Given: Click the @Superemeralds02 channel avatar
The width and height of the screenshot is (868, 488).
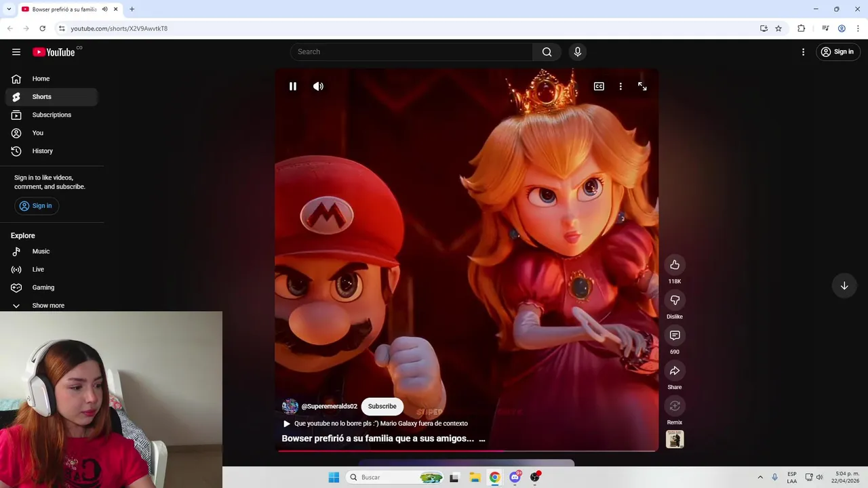Looking at the screenshot, I should click(290, 406).
